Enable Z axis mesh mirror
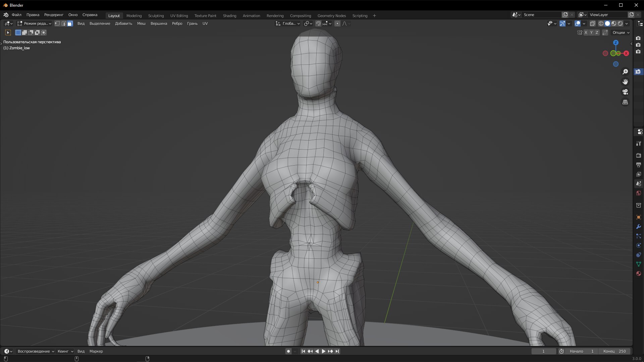The image size is (644, 362). pos(597,33)
